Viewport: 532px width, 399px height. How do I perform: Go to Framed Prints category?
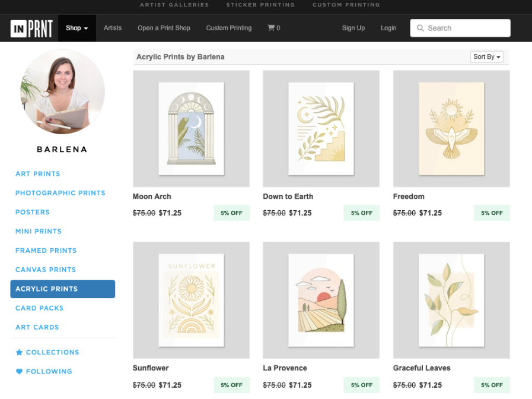[46, 251]
